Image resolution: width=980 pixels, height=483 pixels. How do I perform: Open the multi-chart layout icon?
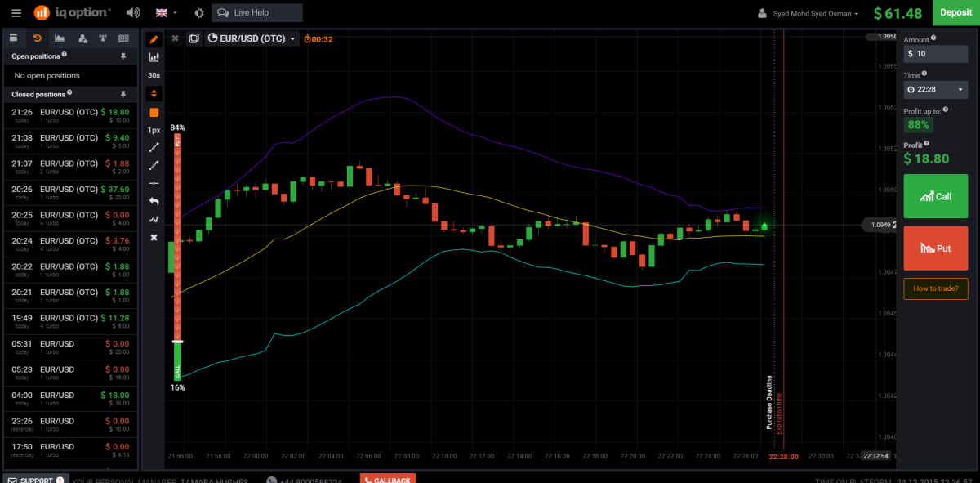pos(194,38)
